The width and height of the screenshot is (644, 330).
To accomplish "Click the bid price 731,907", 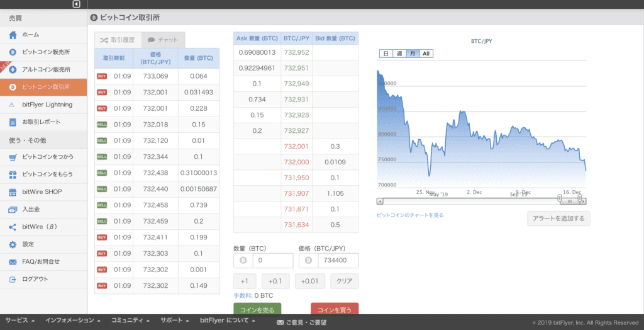I will (x=296, y=193).
